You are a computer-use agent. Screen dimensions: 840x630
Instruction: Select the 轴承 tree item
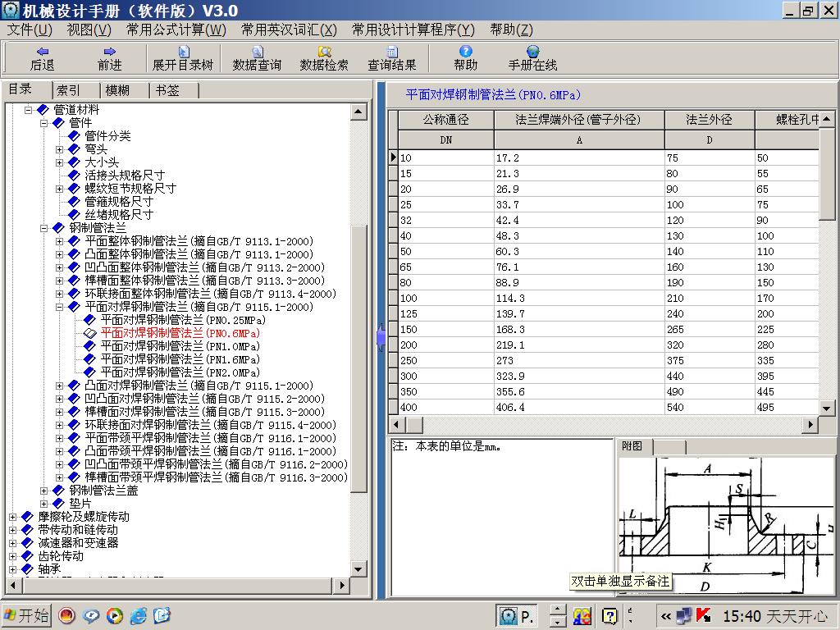pyautogui.click(x=49, y=569)
